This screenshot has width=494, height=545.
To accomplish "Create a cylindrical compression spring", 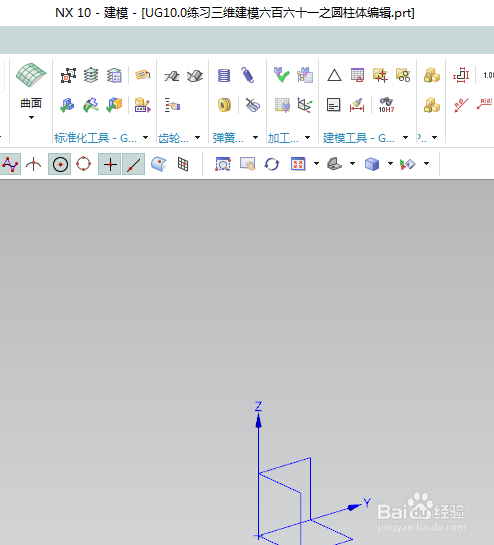I will coord(224,75).
